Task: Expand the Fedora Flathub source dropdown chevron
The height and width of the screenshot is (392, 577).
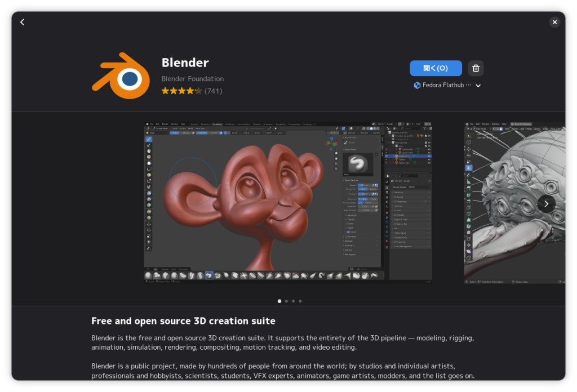Action: (478, 86)
